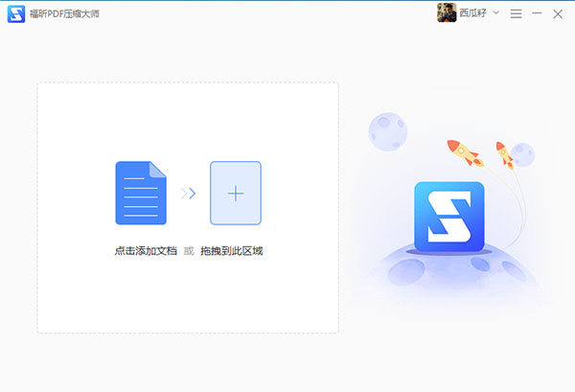
Task: Click the right rocket illustration
Action: coord(503,153)
